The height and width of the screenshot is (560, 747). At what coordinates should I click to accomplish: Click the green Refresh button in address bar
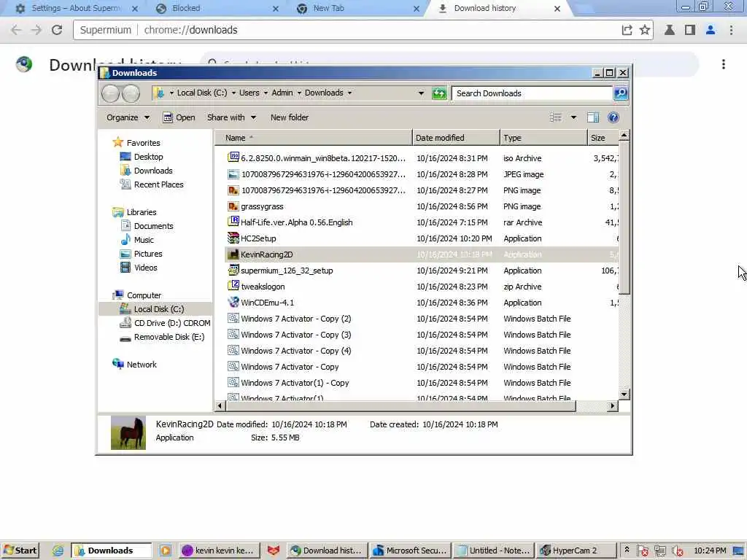pos(438,93)
